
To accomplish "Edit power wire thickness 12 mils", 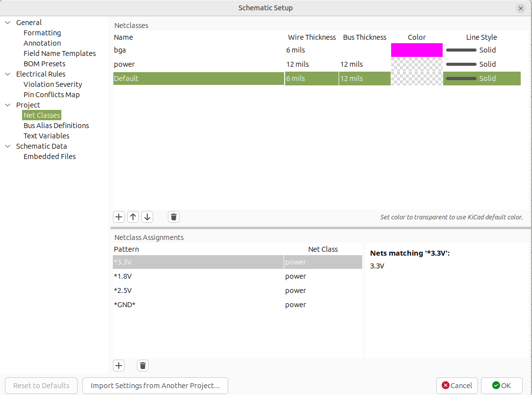I will coord(312,64).
